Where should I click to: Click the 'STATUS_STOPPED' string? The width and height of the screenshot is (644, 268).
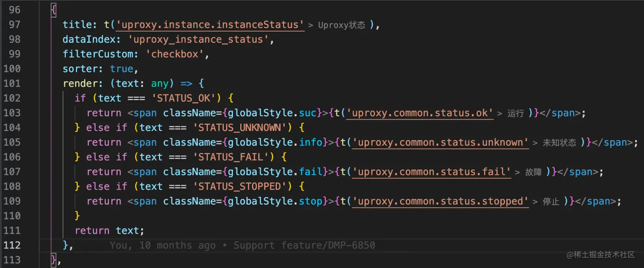(x=240, y=186)
